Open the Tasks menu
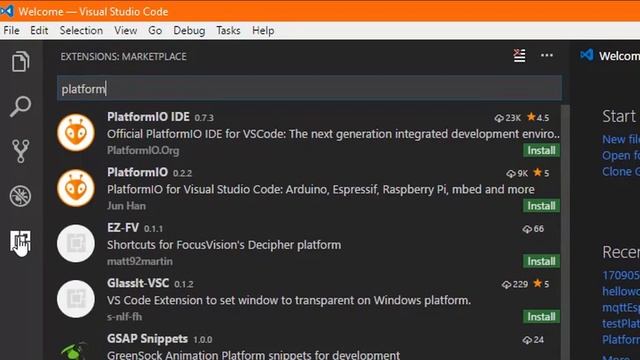The height and width of the screenshot is (360, 640). coord(228,31)
